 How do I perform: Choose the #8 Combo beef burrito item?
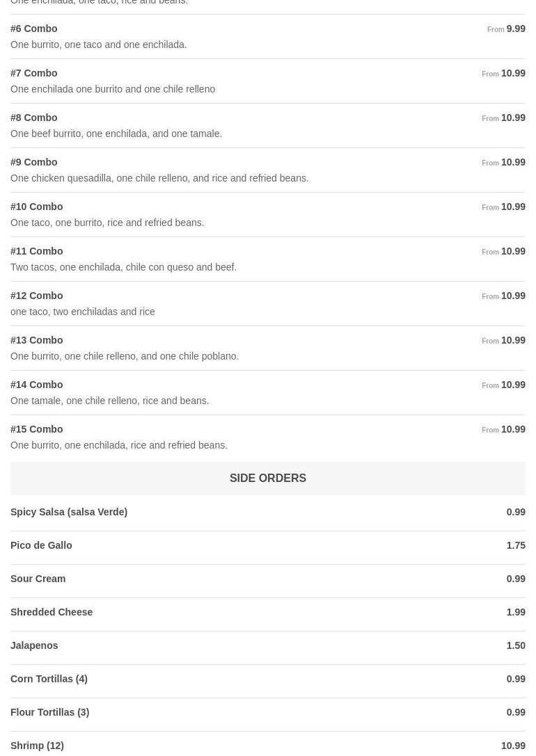pyautogui.click(x=34, y=118)
